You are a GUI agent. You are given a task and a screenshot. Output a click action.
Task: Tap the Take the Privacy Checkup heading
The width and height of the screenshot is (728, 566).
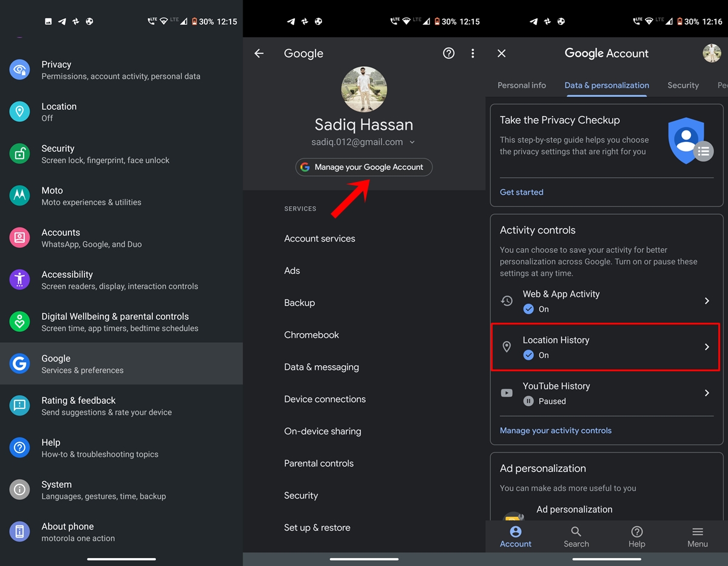tap(560, 120)
